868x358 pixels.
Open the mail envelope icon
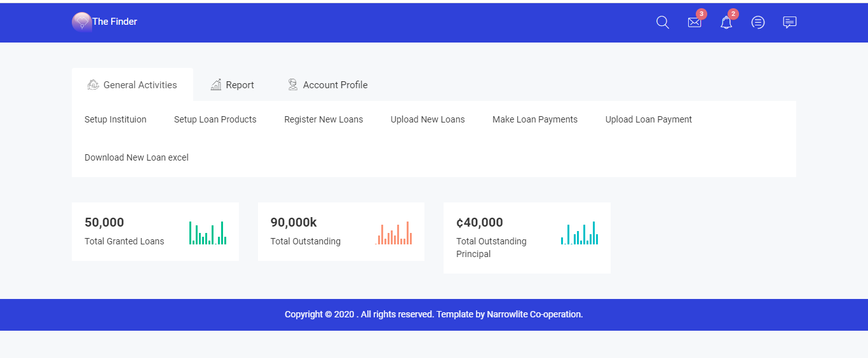(694, 23)
